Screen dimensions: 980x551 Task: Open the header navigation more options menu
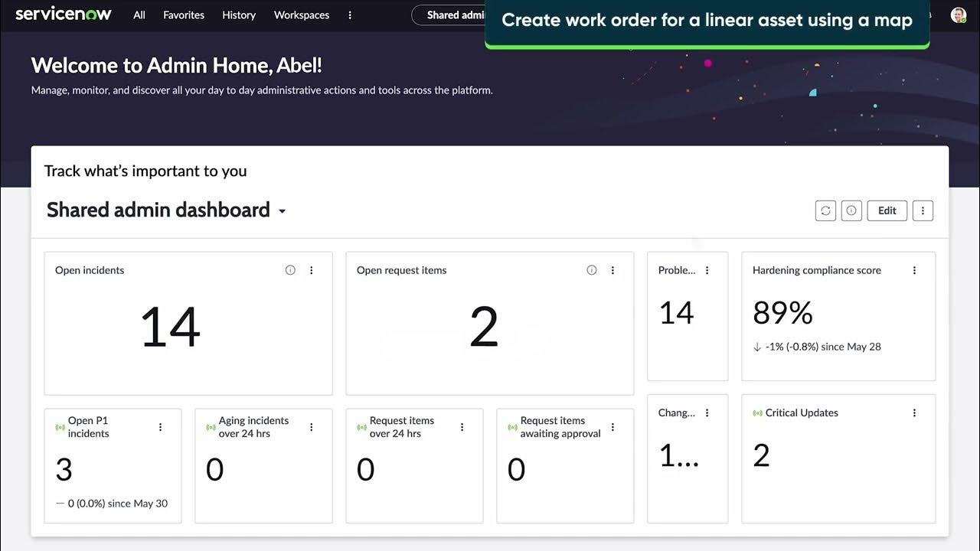[350, 15]
